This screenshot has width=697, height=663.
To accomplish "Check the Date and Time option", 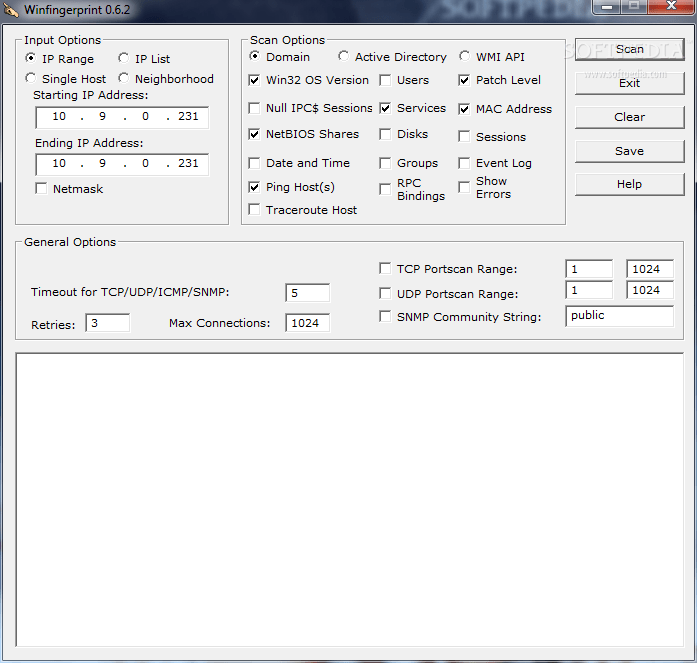I will [x=254, y=163].
